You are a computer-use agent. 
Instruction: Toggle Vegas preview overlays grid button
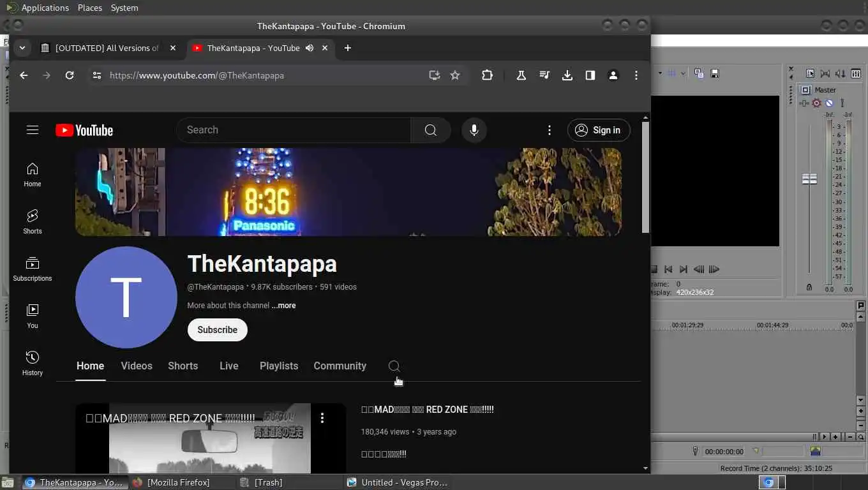tap(671, 73)
